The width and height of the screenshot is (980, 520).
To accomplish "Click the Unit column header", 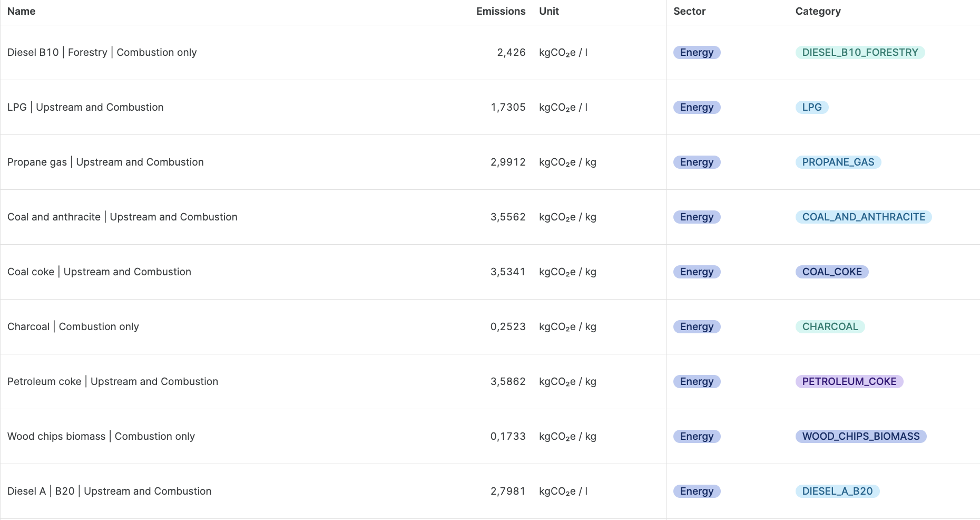I will point(548,11).
